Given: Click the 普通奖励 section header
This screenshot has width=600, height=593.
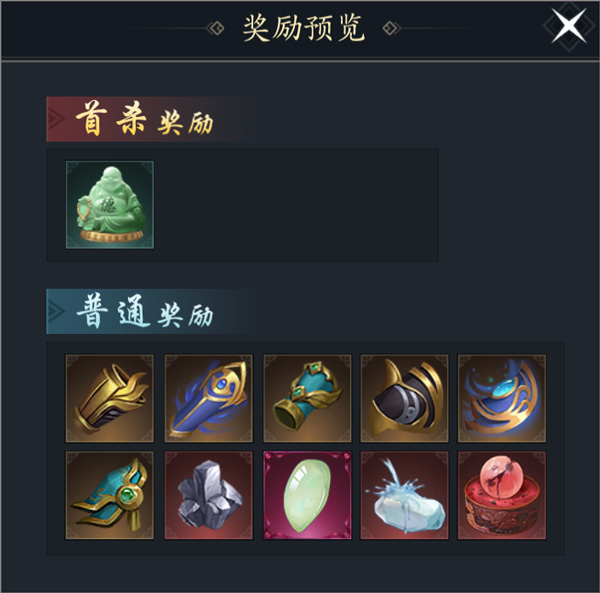Looking at the screenshot, I should click(x=144, y=311).
